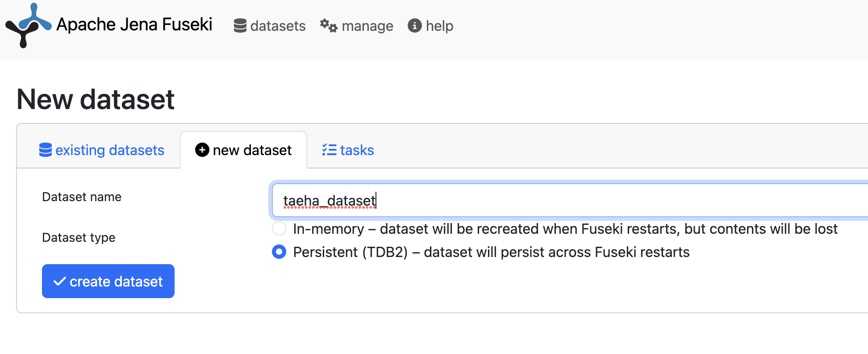Open the datasets text link in navbar
Viewport: 868px width, 354px height.
click(x=278, y=26)
